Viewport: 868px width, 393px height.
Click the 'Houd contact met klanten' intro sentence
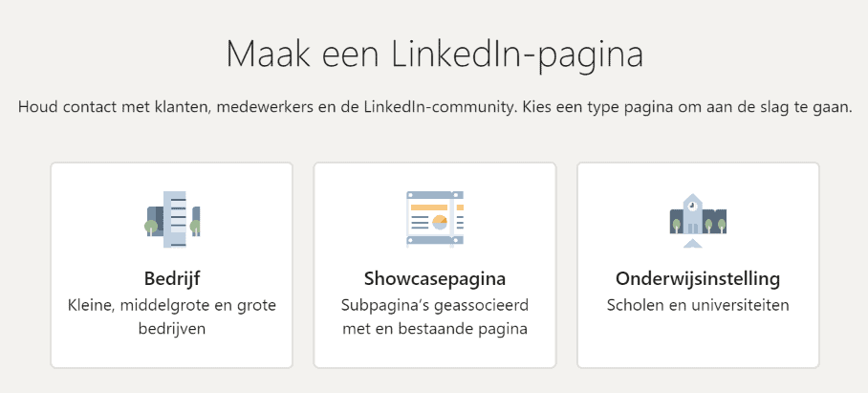pyautogui.click(x=434, y=105)
